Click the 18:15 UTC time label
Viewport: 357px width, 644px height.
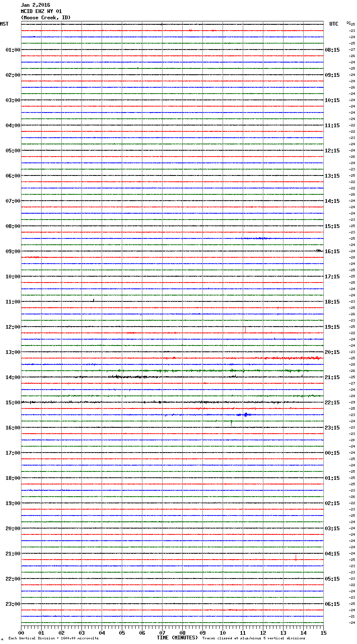pyautogui.click(x=332, y=302)
